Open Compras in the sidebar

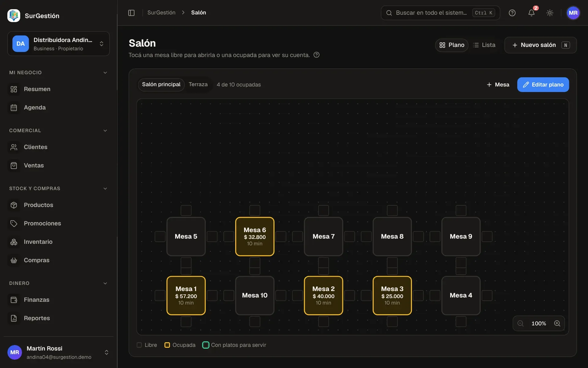click(x=58, y=260)
